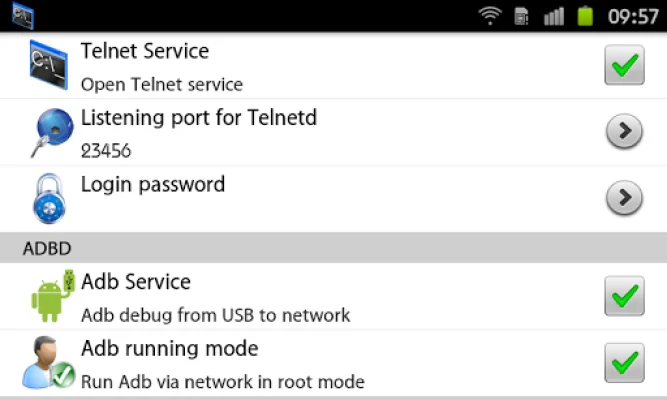The image size is (667, 400).
Task: Open the Login password setting
Action: tap(152, 185)
